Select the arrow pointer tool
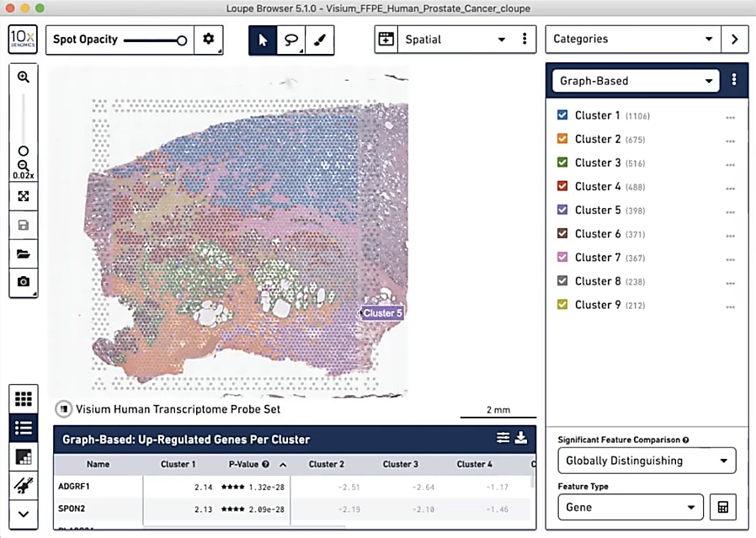 click(x=262, y=40)
